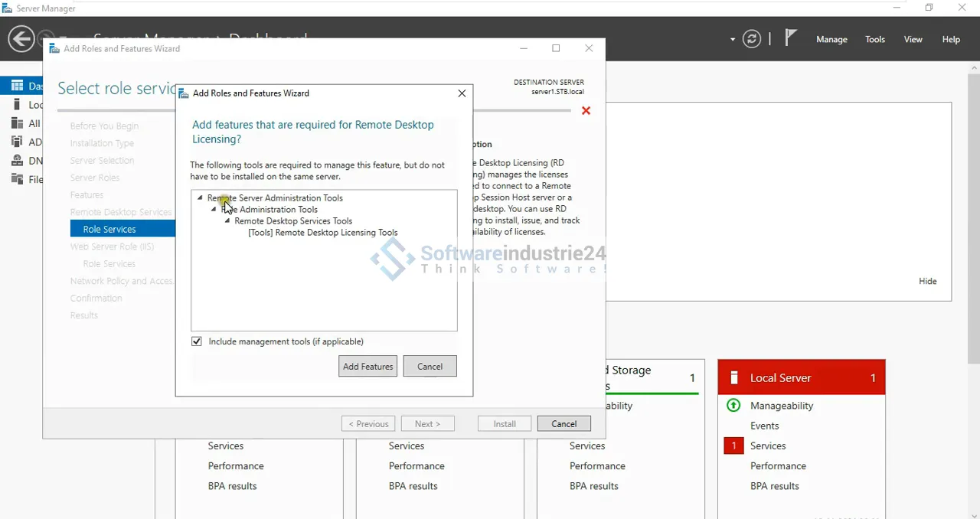980x519 pixels.
Task: Click the Add Features button
Action: pos(367,367)
